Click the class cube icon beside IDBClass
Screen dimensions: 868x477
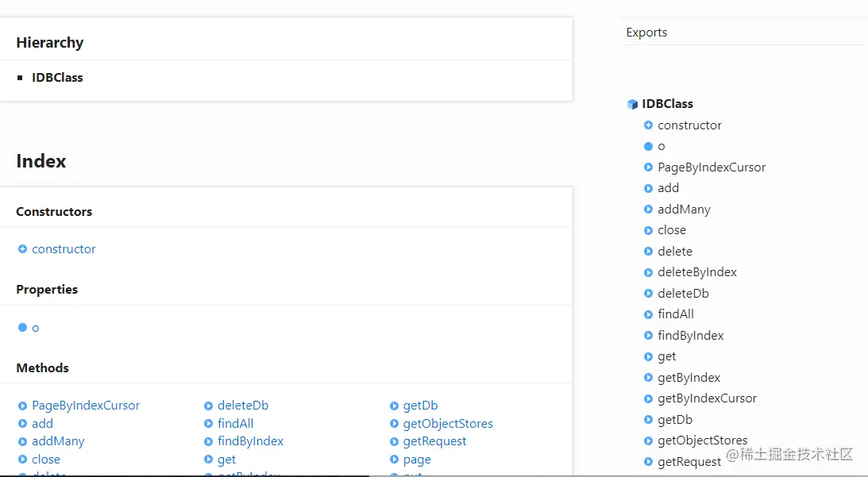pyautogui.click(x=633, y=104)
